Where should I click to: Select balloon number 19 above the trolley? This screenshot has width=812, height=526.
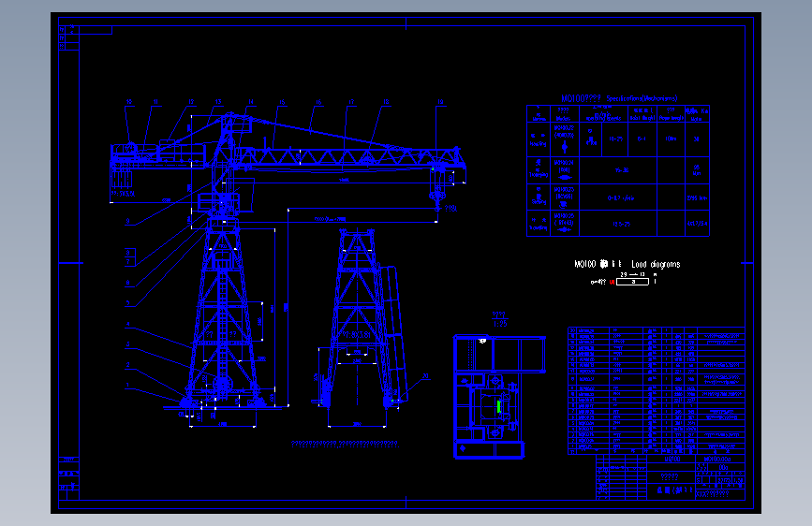[x=440, y=102]
